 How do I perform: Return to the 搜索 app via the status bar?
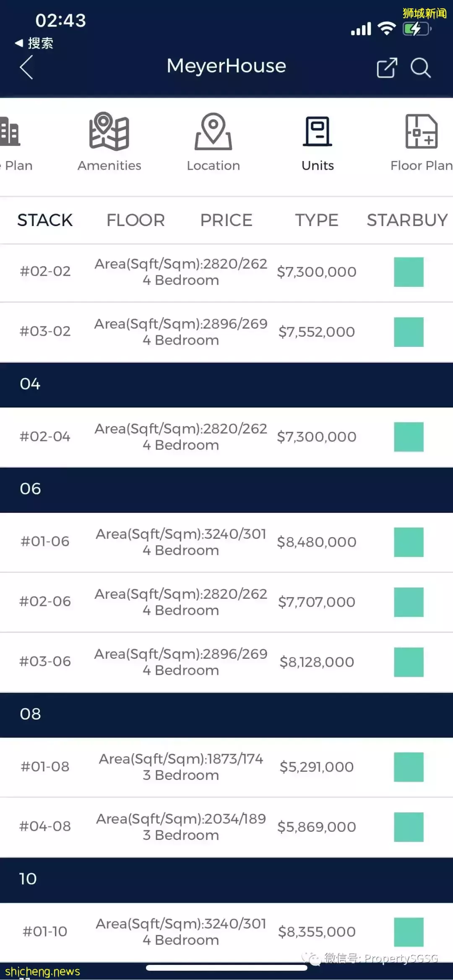[x=34, y=43]
